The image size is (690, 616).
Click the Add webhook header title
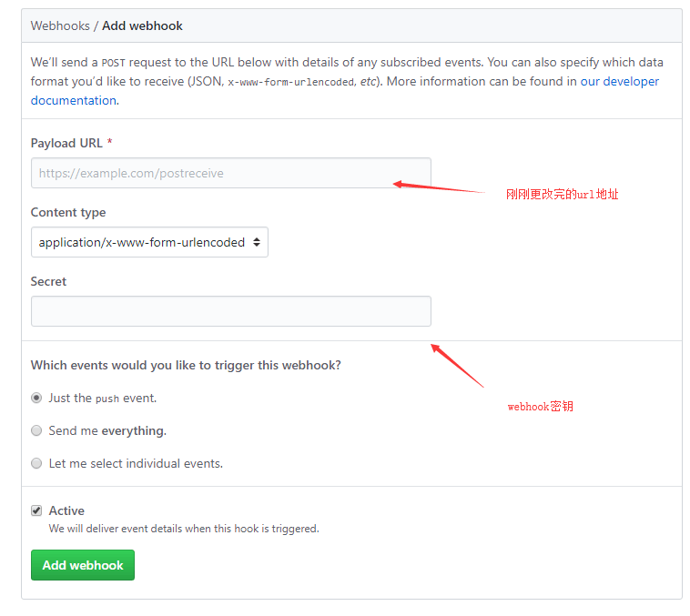tap(142, 25)
